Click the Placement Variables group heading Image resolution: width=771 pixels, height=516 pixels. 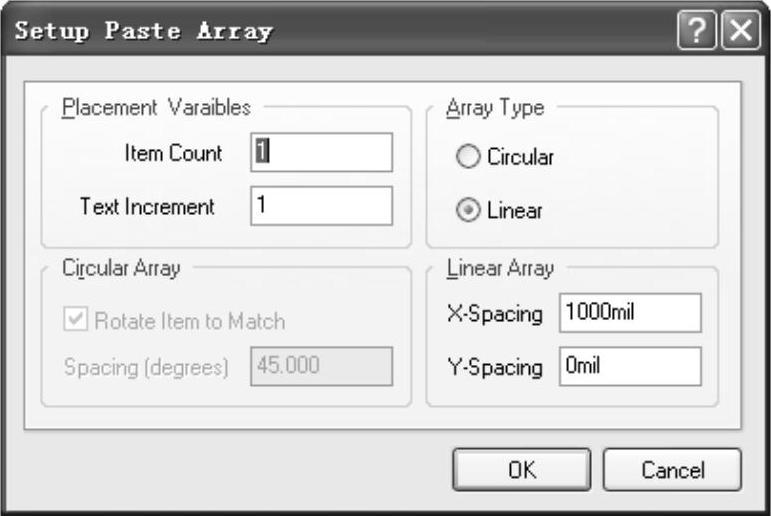coord(157,107)
